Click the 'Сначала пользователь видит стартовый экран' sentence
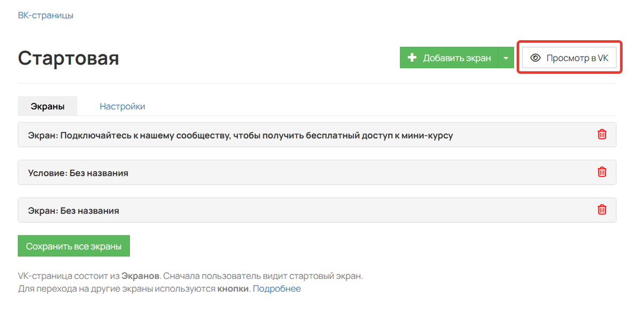Image resolution: width=644 pixels, height=311 pixels. tap(263, 276)
